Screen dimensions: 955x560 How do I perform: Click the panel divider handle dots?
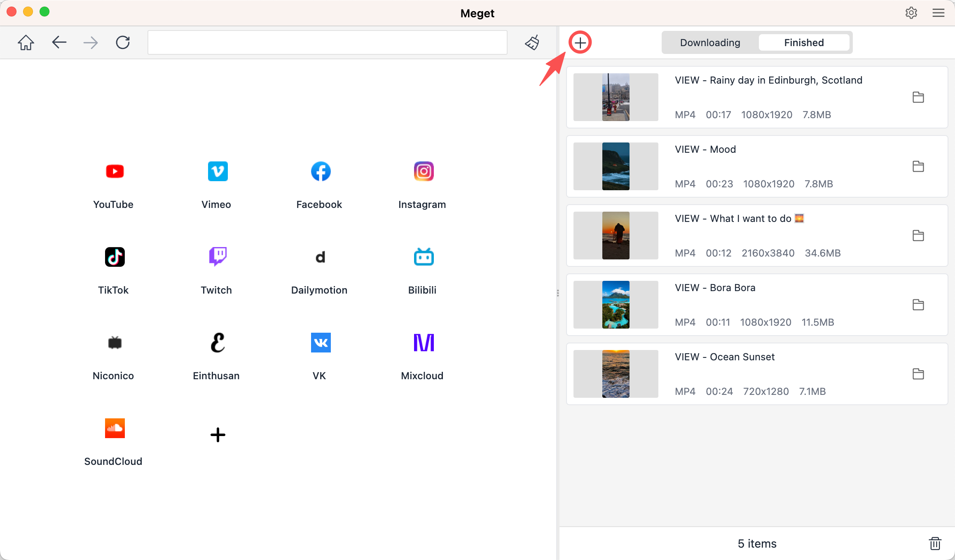point(558,293)
